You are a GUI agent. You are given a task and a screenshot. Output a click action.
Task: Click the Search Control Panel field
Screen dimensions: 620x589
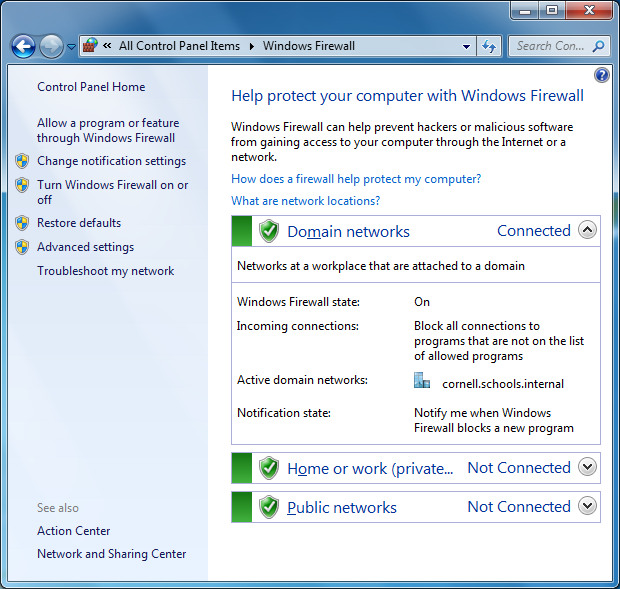[550, 46]
